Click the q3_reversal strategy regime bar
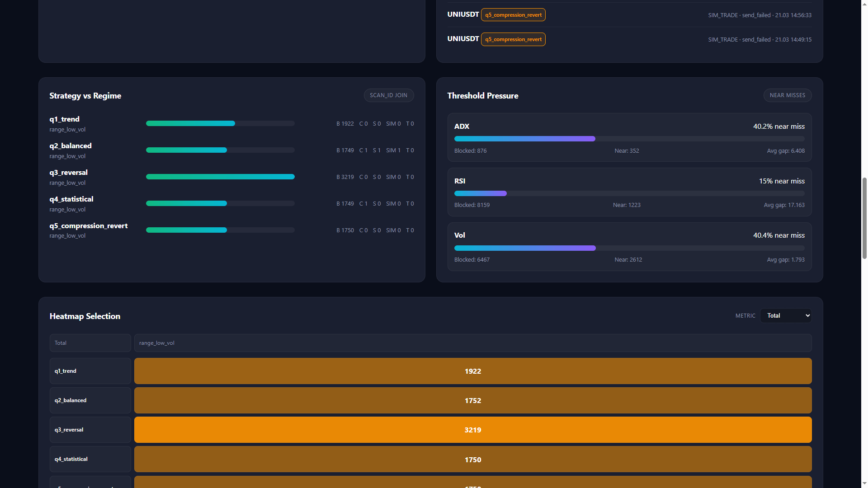 coord(220,177)
